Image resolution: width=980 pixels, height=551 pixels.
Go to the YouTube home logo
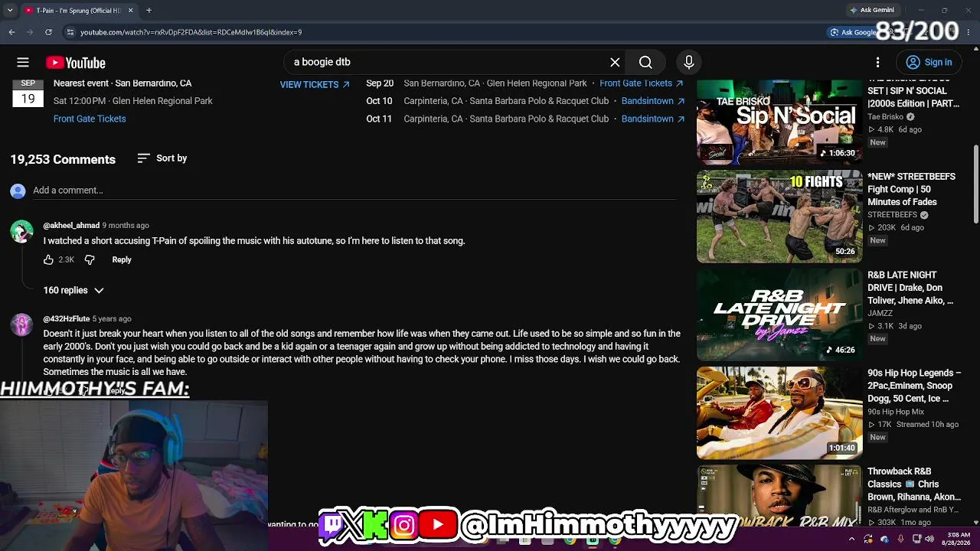(x=75, y=63)
